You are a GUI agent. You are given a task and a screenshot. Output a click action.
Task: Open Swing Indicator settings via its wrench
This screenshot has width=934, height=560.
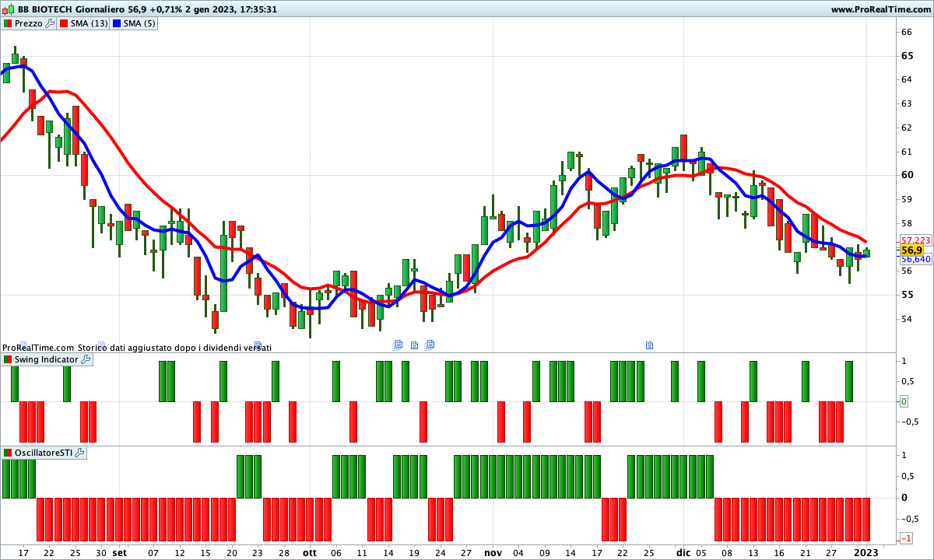(86, 359)
